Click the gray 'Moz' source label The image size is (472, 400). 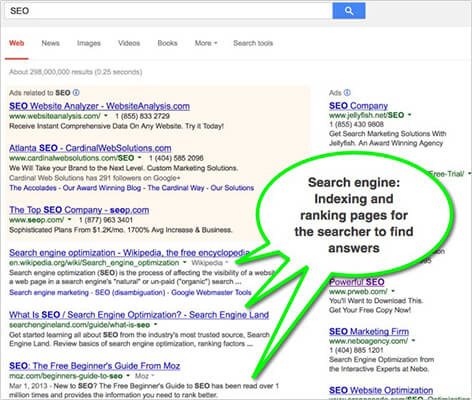(142, 376)
